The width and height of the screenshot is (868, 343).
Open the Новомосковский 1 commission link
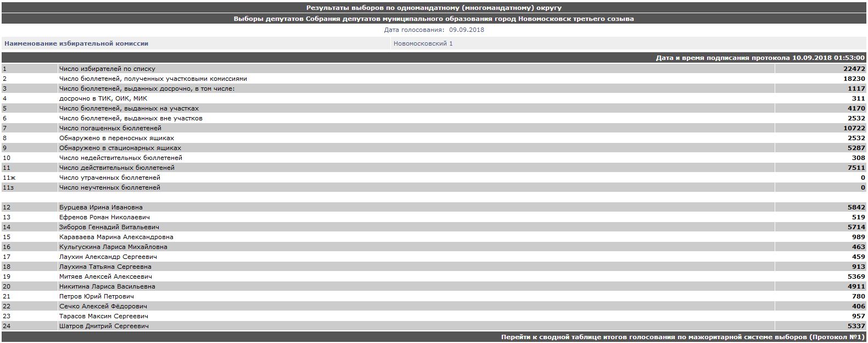[423, 43]
